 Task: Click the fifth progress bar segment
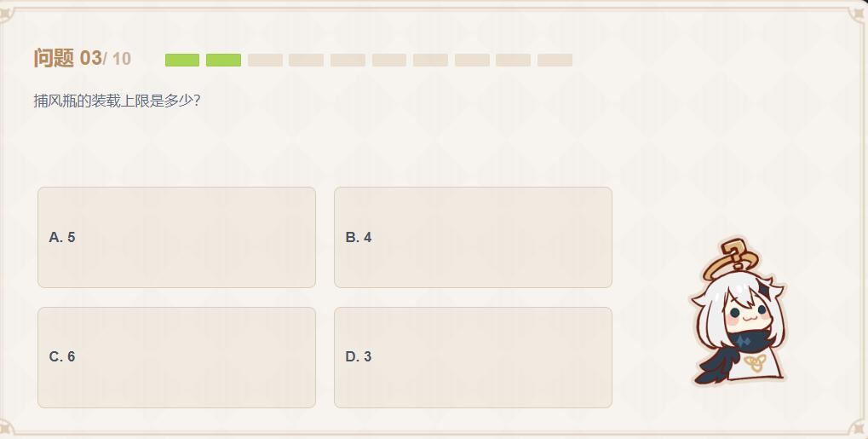click(x=348, y=60)
